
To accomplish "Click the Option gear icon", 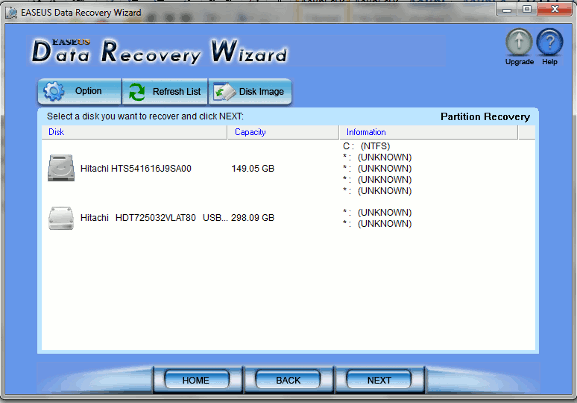I will click(x=54, y=91).
